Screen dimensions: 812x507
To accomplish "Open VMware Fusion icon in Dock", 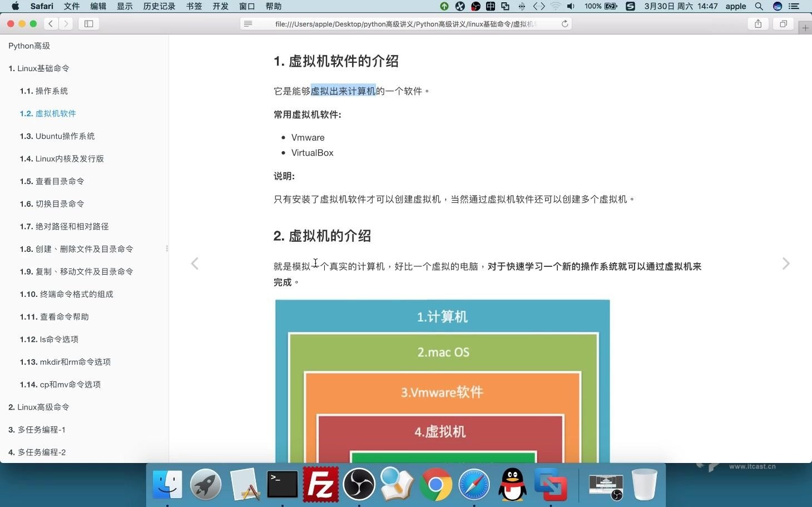I will (551, 485).
